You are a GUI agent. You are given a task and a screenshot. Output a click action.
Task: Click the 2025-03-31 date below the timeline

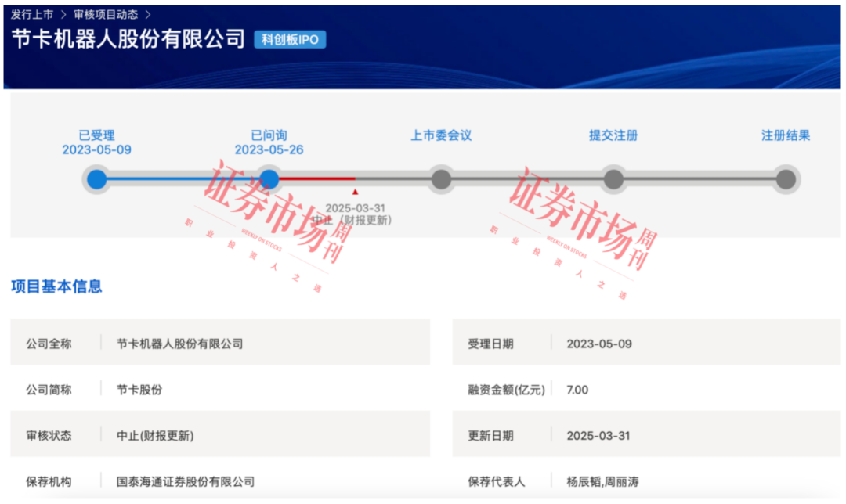click(x=355, y=208)
